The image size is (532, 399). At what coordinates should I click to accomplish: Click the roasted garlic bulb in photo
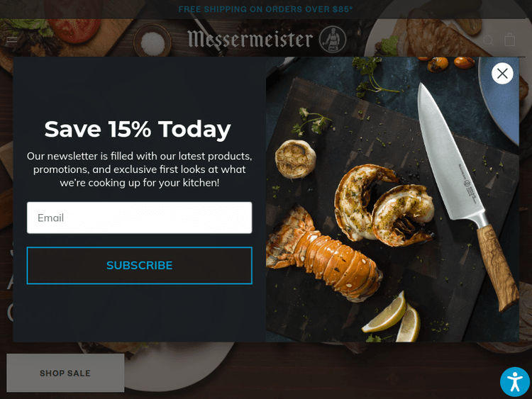[295, 159]
